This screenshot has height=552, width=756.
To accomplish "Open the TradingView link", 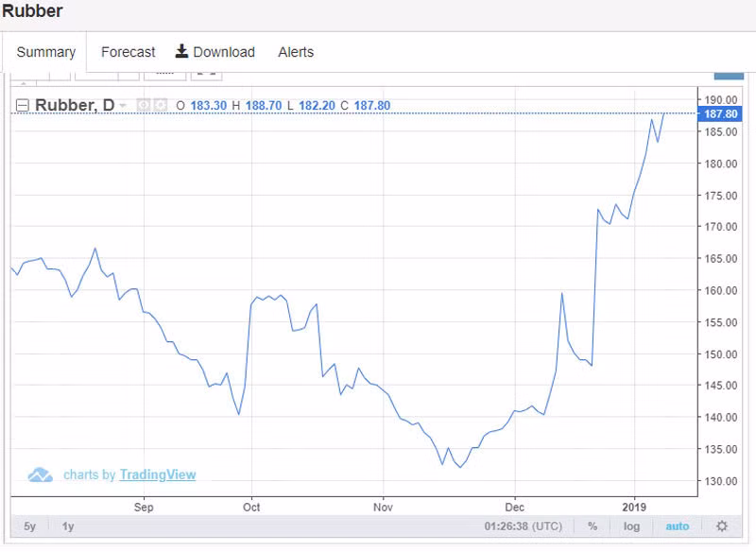I will click(157, 474).
